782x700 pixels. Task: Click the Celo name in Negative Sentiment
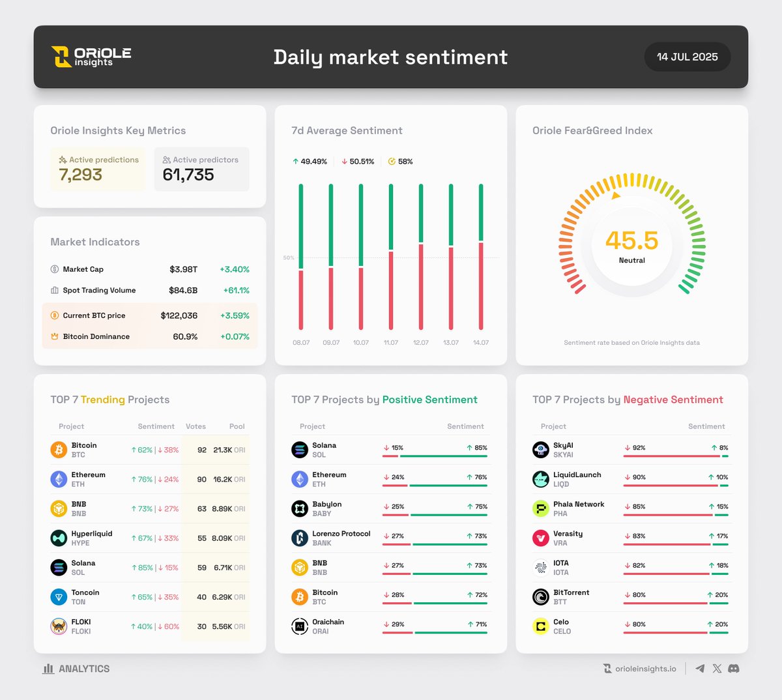pos(561,622)
